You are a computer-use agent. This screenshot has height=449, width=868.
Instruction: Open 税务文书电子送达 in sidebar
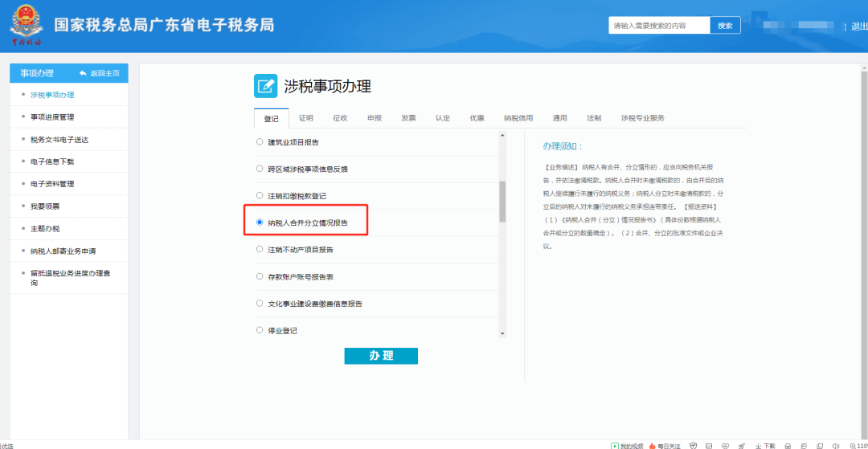[59, 139]
